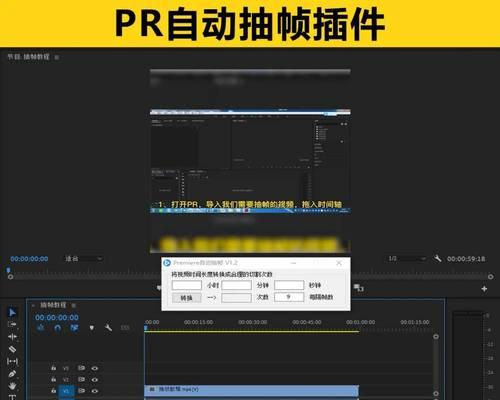This screenshot has height=400, width=500.
Task: Click the program monitor video preview
Action: [250, 161]
